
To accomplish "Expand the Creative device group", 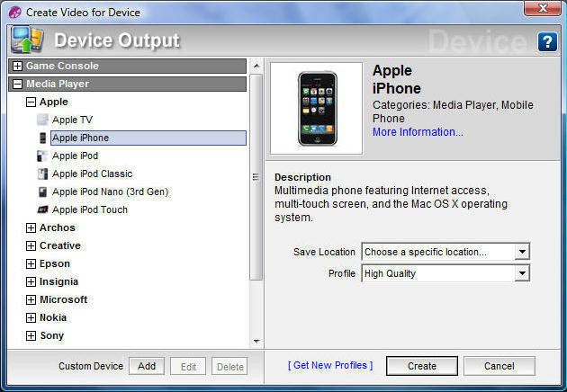I will pos(31,245).
